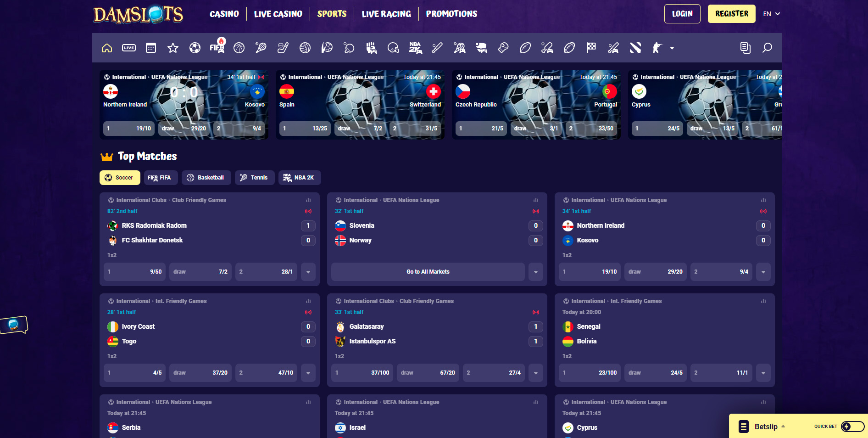Screen dimensions: 868x438
Task: Select the ice hockey icon
Action: (x=283, y=48)
